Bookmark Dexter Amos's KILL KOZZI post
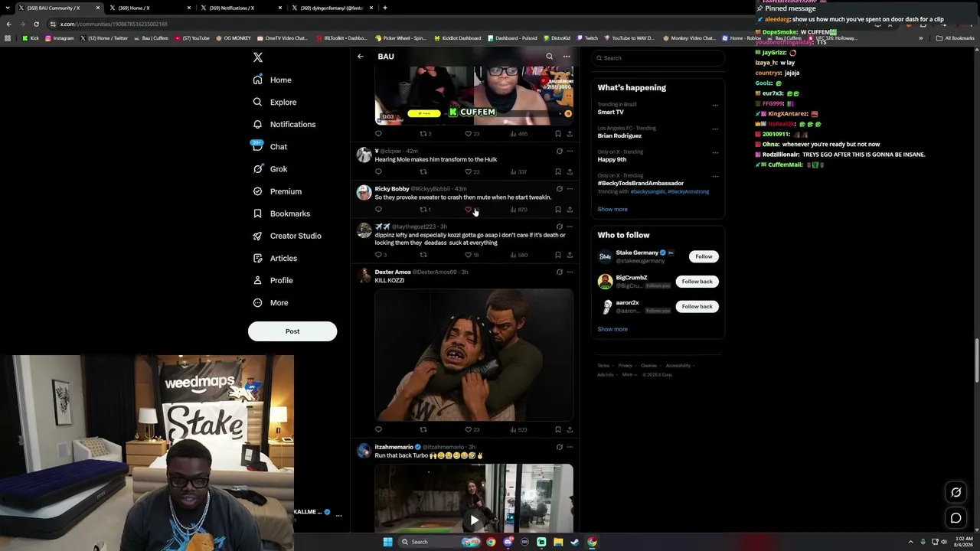The height and width of the screenshot is (551, 980). point(558,430)
